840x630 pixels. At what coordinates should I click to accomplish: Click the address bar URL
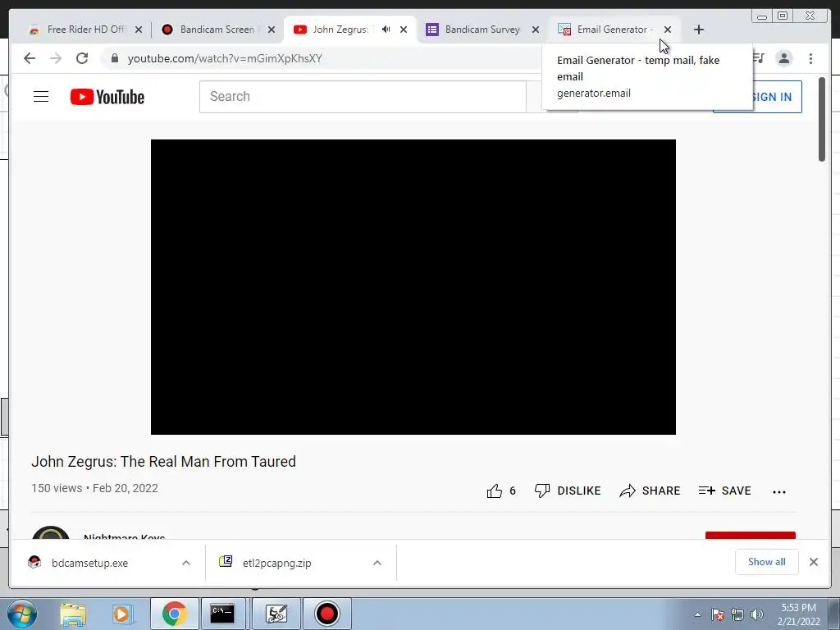225,58
